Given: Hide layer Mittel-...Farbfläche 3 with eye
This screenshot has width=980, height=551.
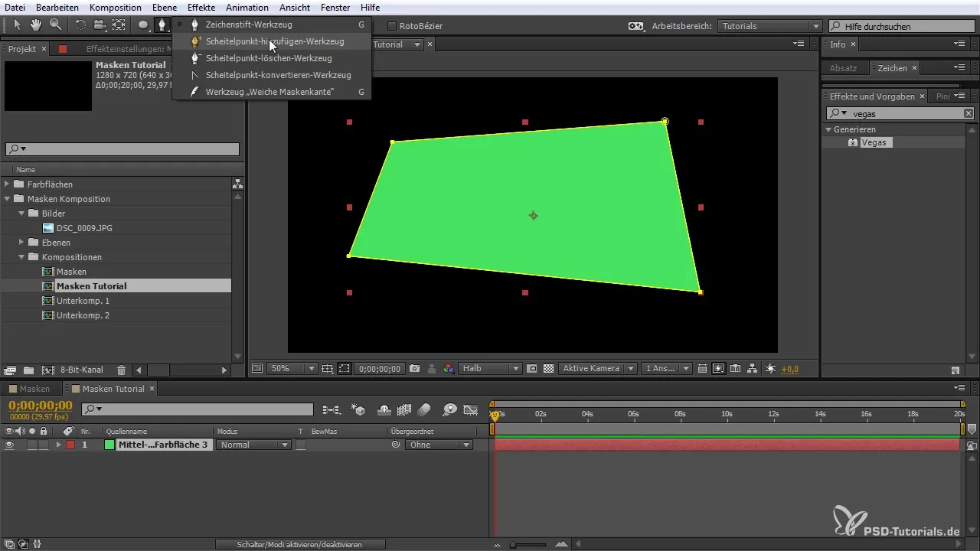Looking at the screenshot, I should (x=9, y=445).
